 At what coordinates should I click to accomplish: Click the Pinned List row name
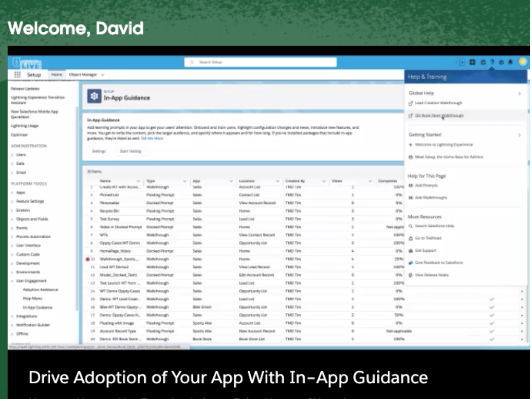click(x=109, y=195)
